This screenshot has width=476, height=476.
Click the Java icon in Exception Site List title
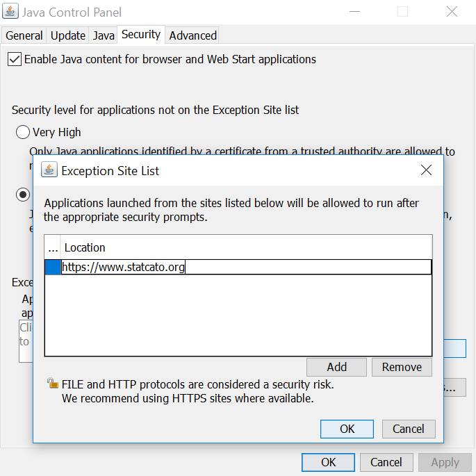49,170
